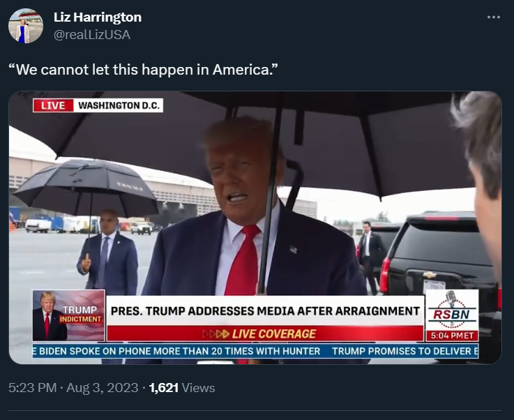This screenshot has width=514, height=420.
Task: Click the Liz Harrington display name
Action: tap(98, 17)
